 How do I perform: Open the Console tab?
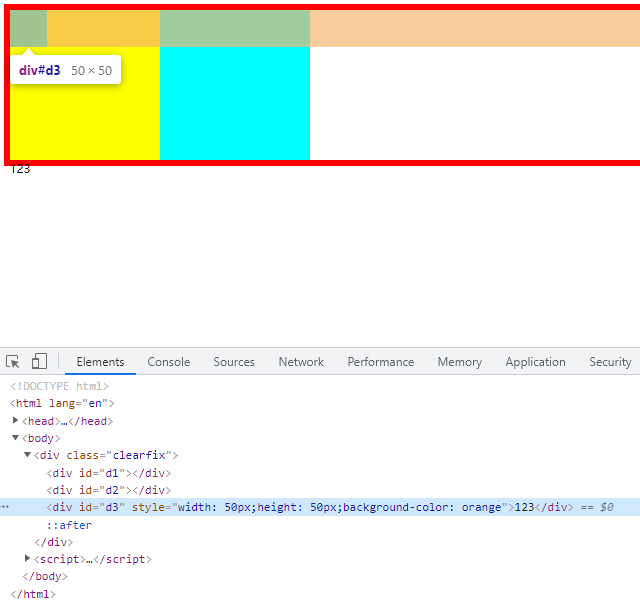[169, 362]
